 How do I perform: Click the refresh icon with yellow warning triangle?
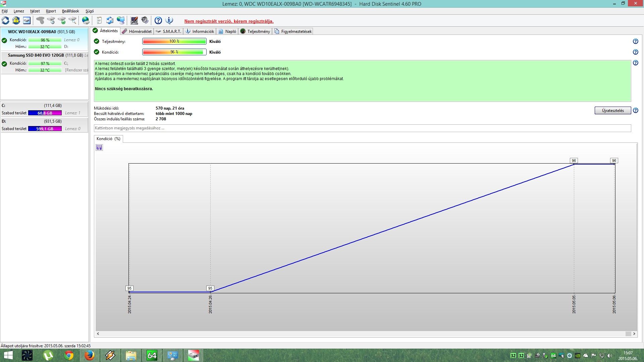coord(16,20)
